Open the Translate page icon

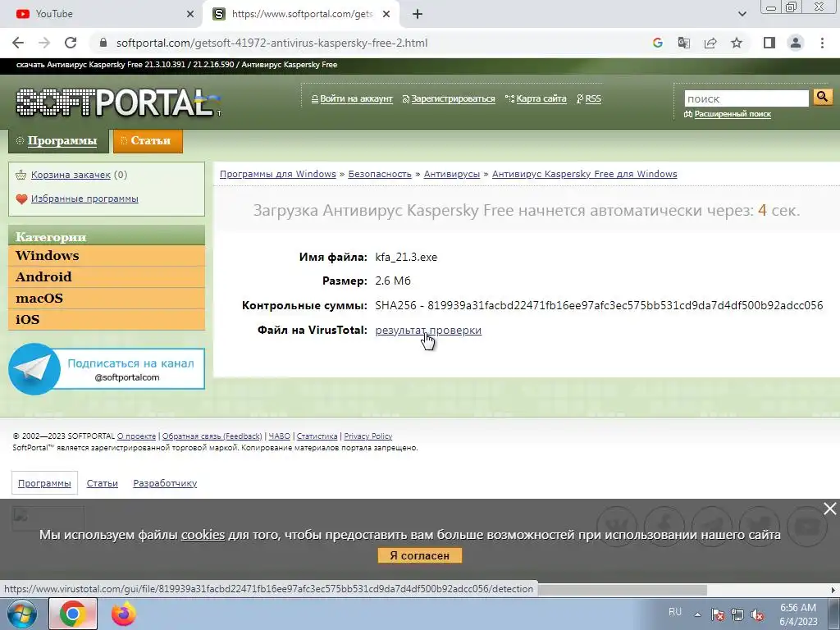(683, 43)
